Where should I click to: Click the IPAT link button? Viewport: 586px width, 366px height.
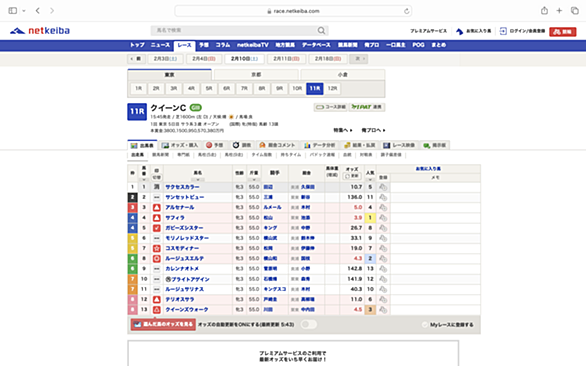(367, 107)
